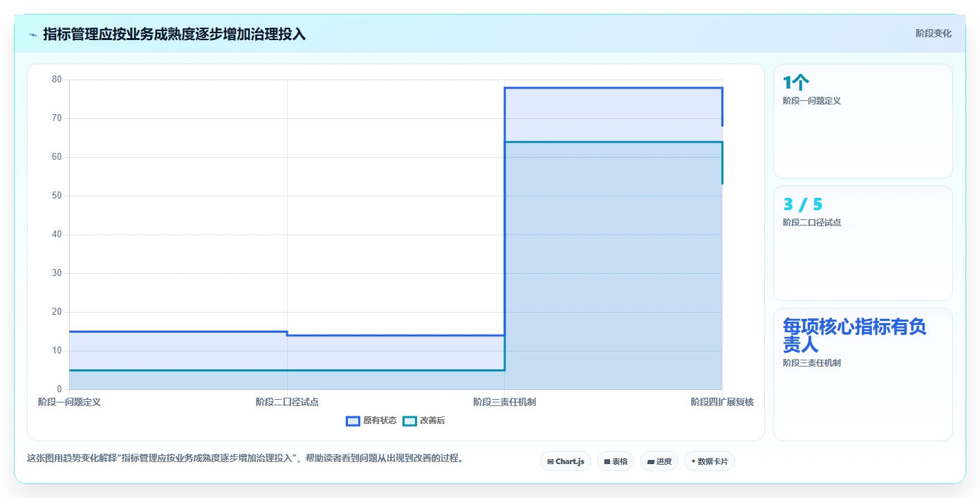Screen dimensions: 980x498
Task: Toggle the 原有状态 legend entry
Action: [x=371, y=421]
